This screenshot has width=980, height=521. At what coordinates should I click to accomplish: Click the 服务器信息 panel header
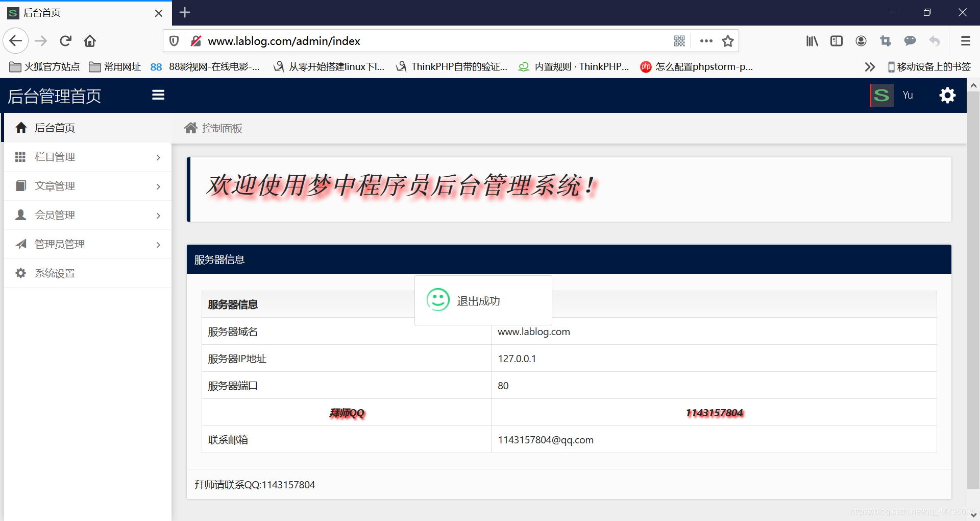pos(569,259)
